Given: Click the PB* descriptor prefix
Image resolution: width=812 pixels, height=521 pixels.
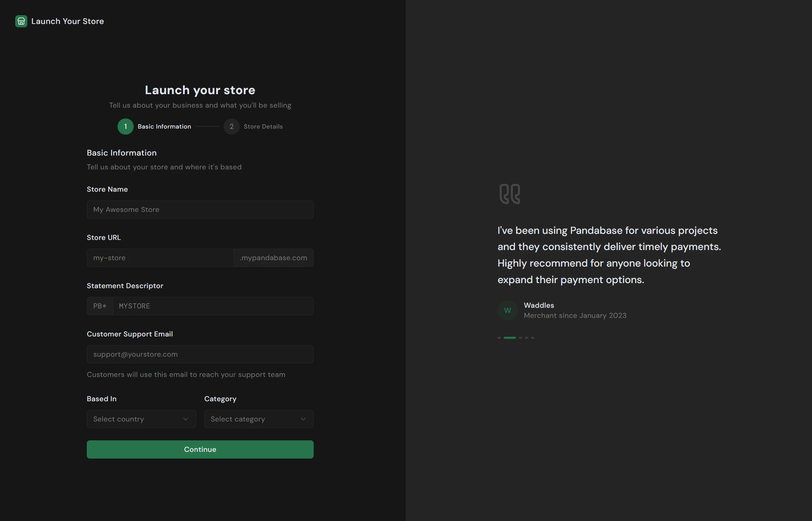Looking at the screenshot, I should (x=100, y=306).
